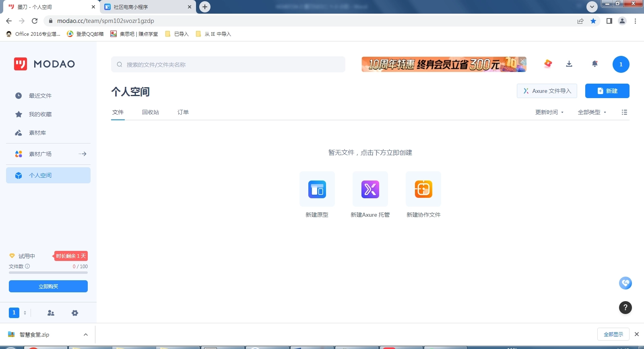Open settings gear in sidebar footer
644x349 pixels.
[75, 313]
